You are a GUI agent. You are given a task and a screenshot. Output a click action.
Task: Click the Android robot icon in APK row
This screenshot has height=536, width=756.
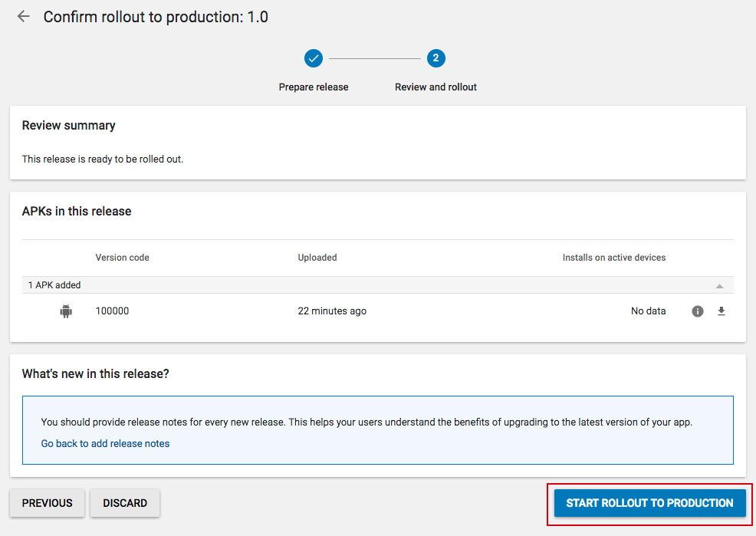coord(66,311)
